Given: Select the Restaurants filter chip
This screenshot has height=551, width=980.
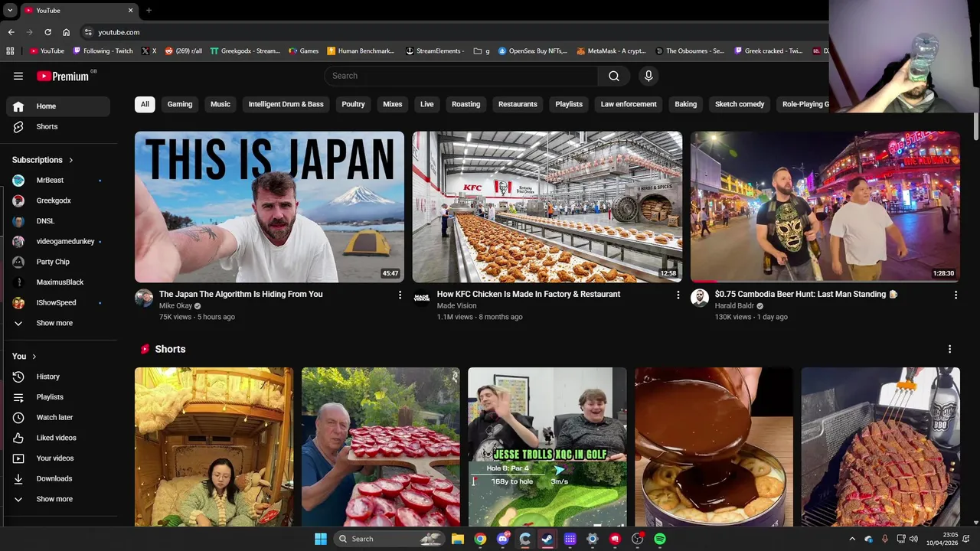Looking at the screenshot, I should click(518, 104).
